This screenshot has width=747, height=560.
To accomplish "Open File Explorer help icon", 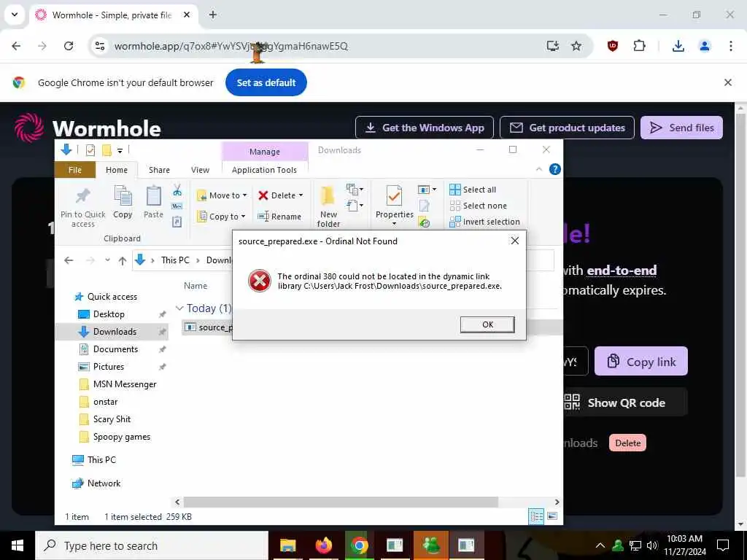I will coord(554,169).
